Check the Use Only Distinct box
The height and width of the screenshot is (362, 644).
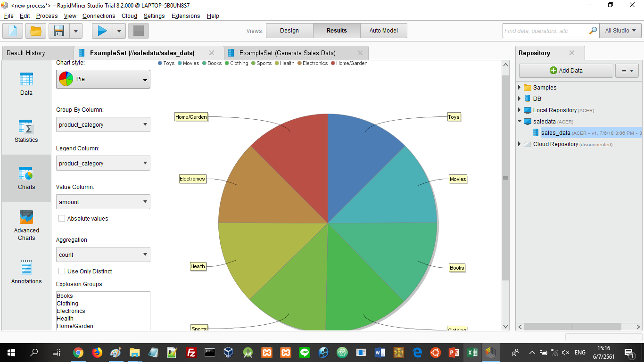pyautogui.click(x=62, y=271)
